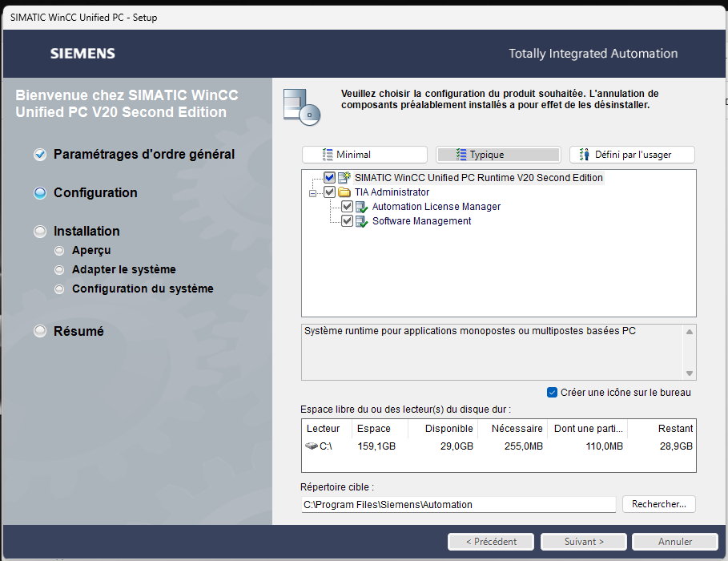Click the TIA Administrator folder icon
Screen dimensions: 728x561
344,192
